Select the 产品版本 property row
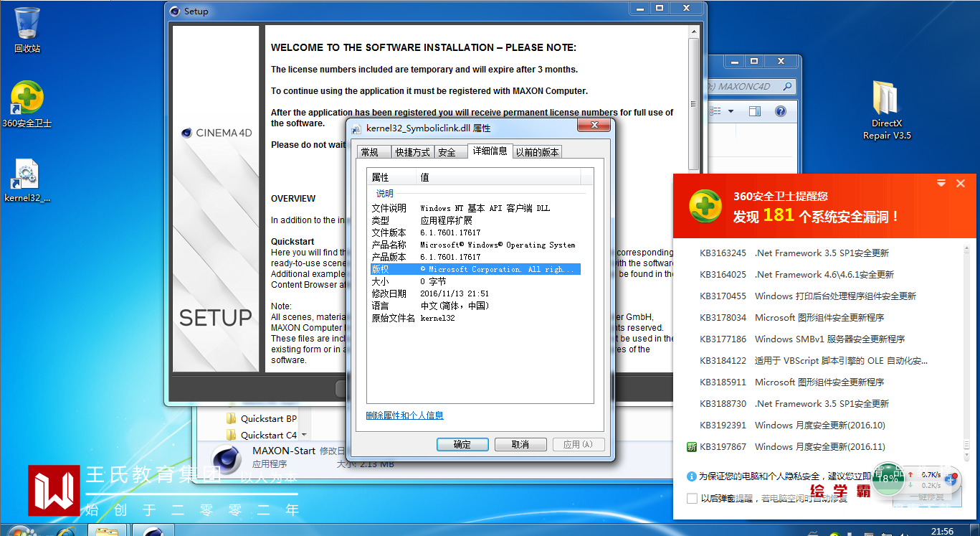This screenshot has height=536, width=980. [476, 257]
